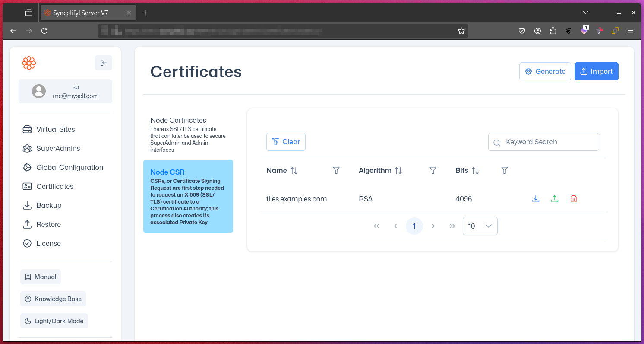Image resolution: width=644 pixels, height=344 pixels.
Task: Open Global Configuration in sidebar
Action: (69, 167)
